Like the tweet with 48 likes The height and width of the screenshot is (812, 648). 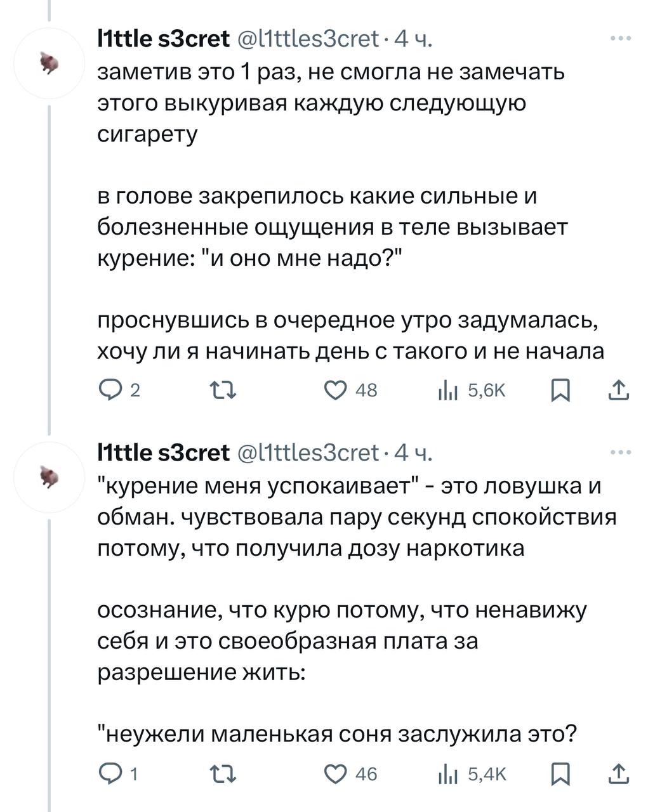point(334,390)
